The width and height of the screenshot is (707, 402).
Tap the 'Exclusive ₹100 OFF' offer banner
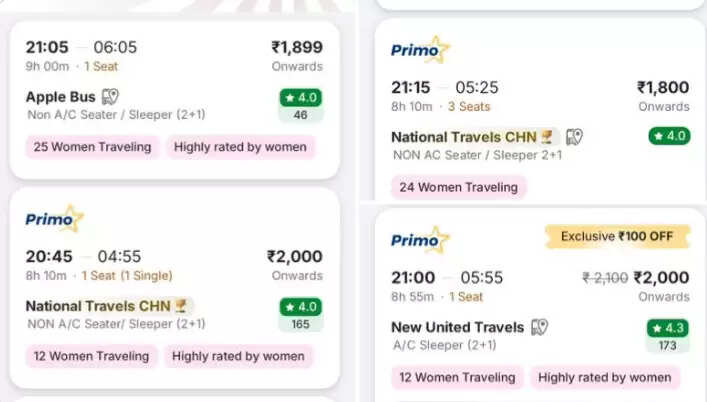pyautogui.click(x=617, y=236)
